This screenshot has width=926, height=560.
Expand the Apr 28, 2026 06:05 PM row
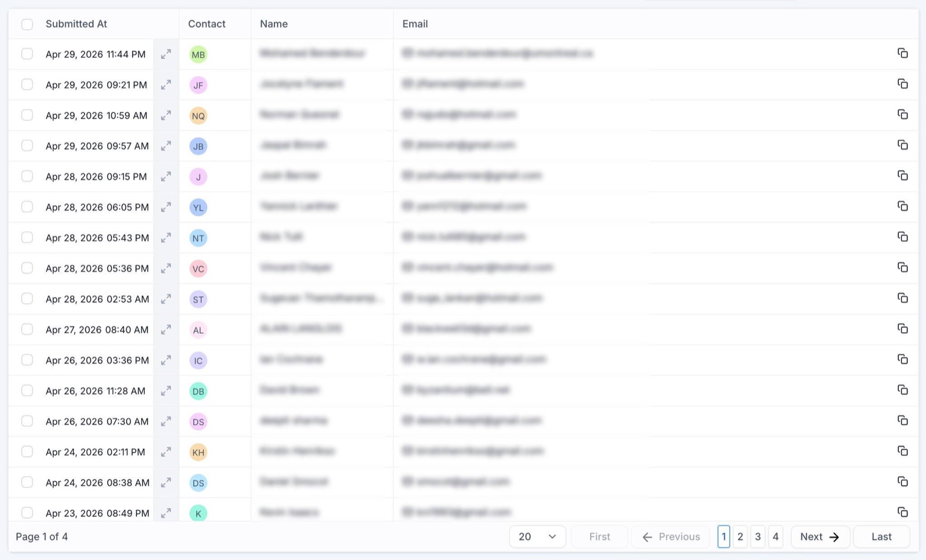pyautogui.click(x=166, y=207)
